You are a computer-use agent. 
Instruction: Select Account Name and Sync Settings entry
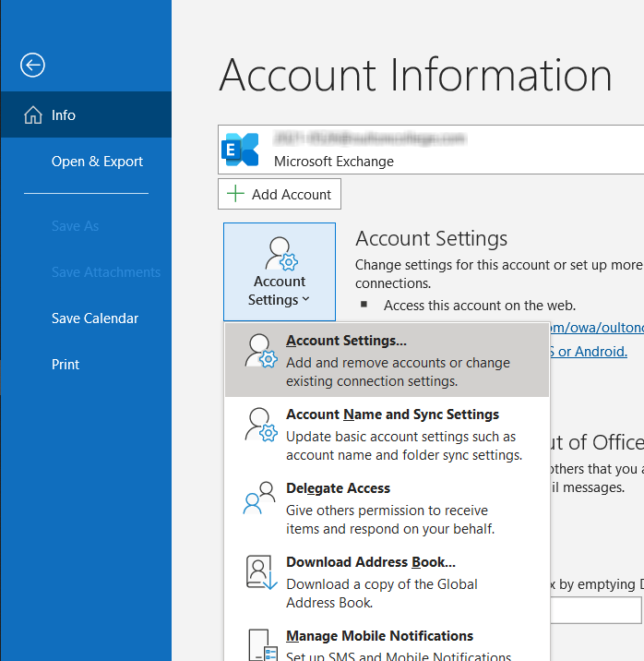387,434
